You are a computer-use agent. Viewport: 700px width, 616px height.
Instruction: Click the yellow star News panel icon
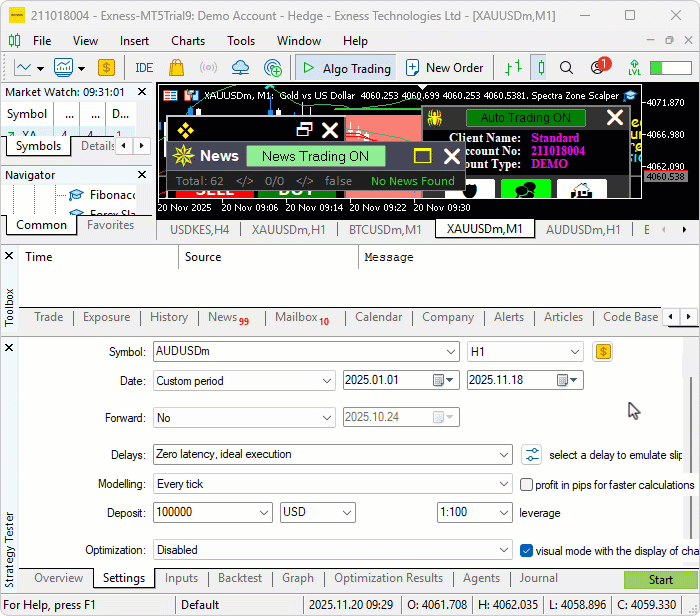(x=183, y=156)
